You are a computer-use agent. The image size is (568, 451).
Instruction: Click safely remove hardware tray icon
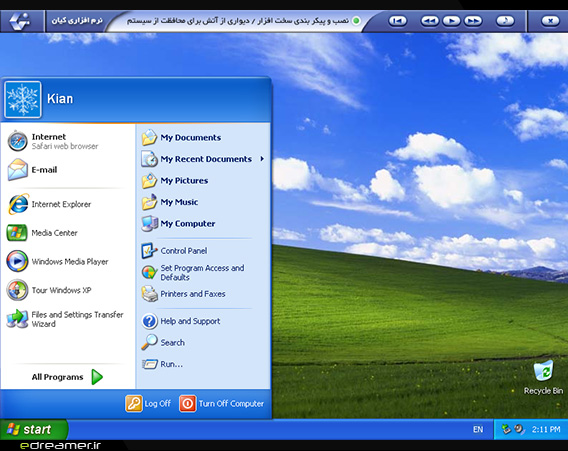[506, 429]
